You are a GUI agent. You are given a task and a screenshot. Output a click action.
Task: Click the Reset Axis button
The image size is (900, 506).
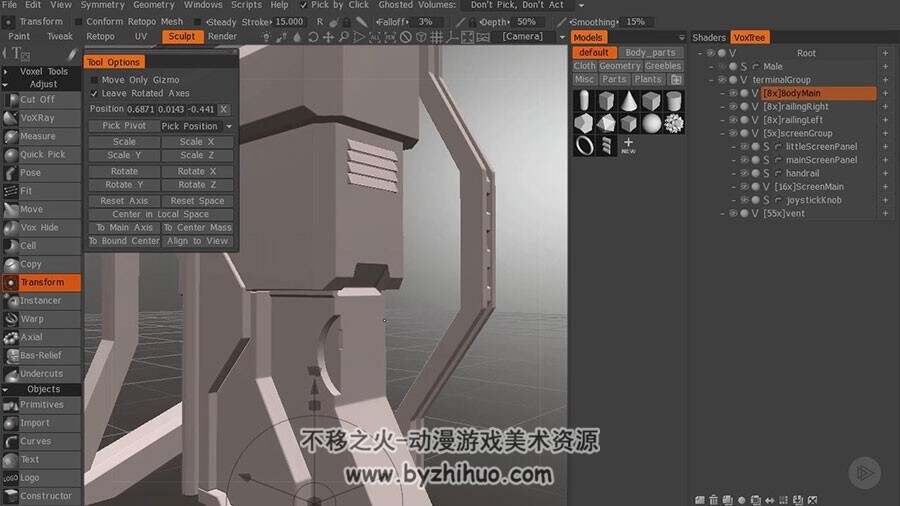124,201
